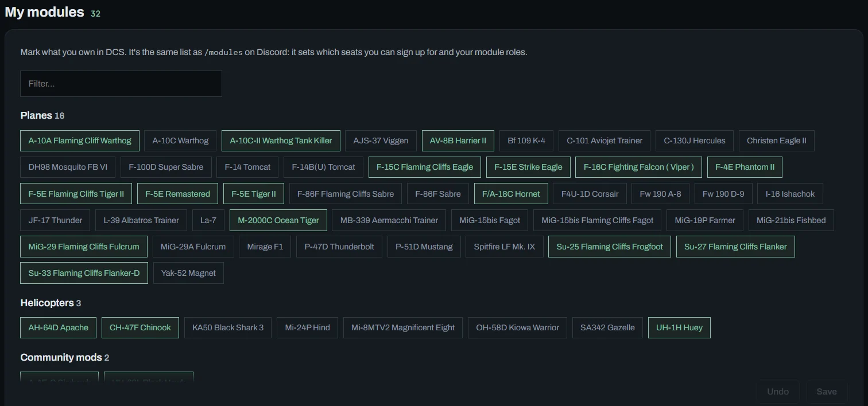Enable P-51D Mustang module

(x=424, y=247)
